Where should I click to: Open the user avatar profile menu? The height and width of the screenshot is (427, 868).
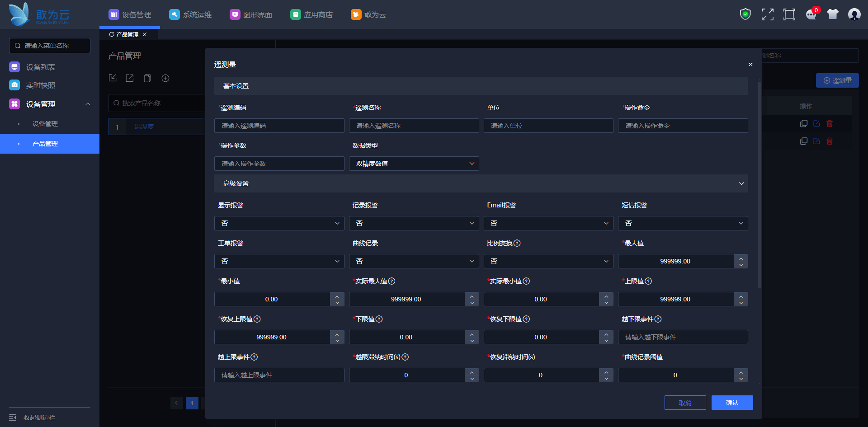tap(854, 14)
